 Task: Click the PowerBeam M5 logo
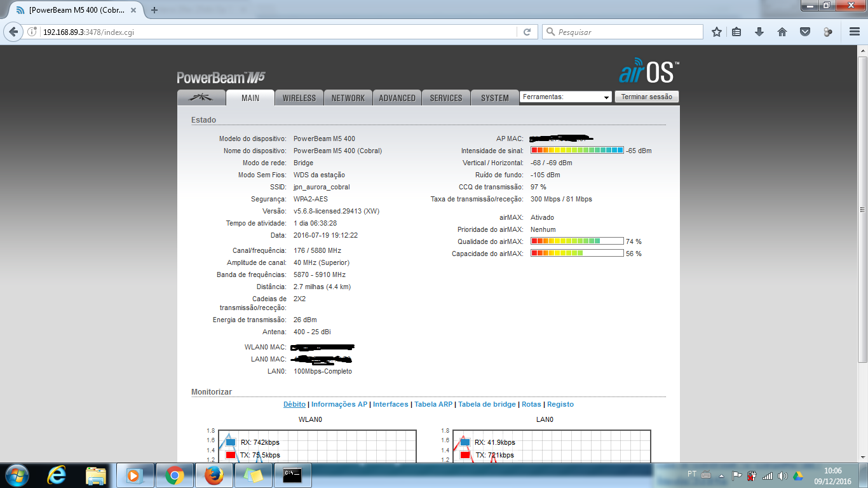point(221,78)
